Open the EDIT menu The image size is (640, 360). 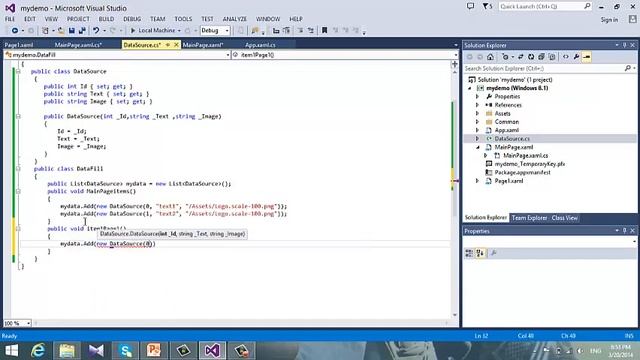click(x=30, y=19)
